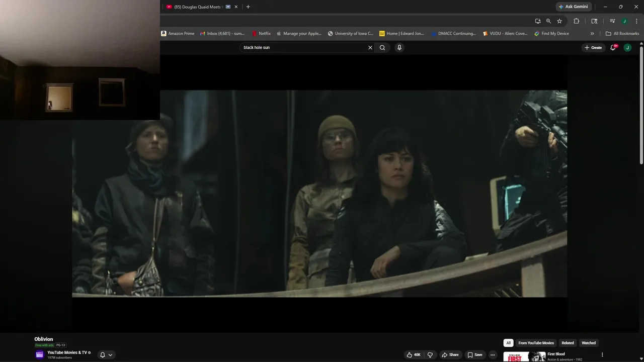Open All Bookmarks folder
The height and width of the screenshot is (362, 644).
[x=622, y=34]
